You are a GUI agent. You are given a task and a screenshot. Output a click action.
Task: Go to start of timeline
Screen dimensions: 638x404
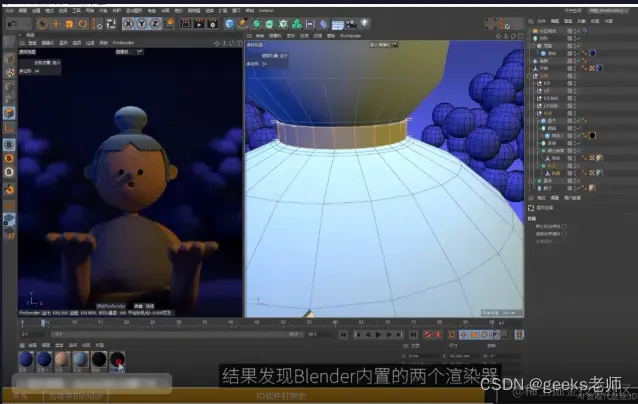pyautogui.click(x=343, y=334)
